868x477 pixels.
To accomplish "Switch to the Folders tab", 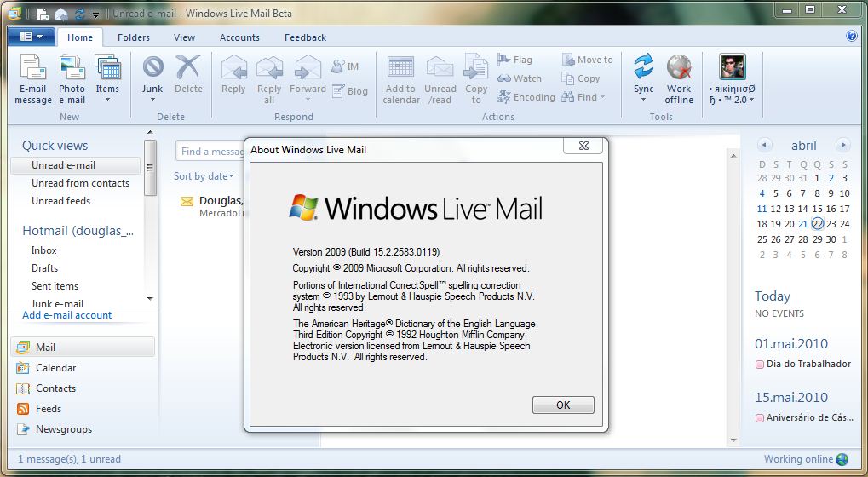I will 134,37.
